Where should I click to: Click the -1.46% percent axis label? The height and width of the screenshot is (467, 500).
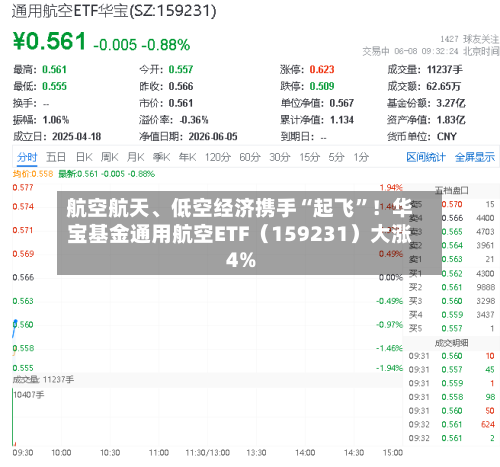click(x=389, y=348)
